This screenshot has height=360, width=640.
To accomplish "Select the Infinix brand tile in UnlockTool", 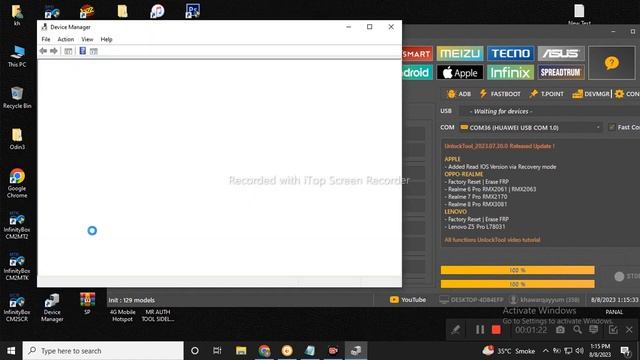I will pyautogui.click(x=510, y=73).
